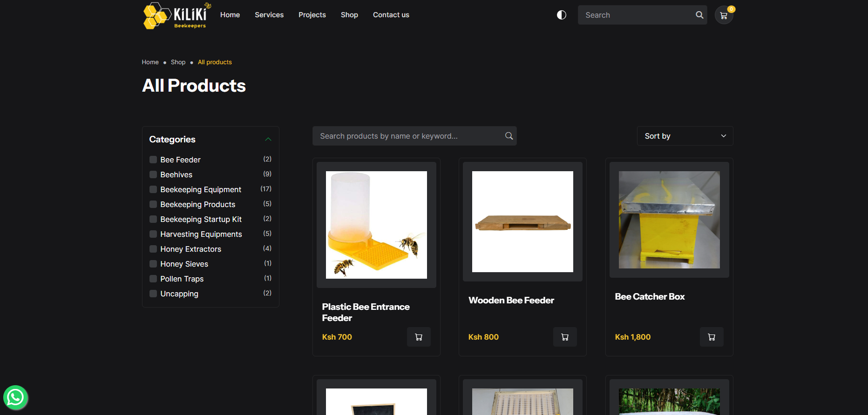Viewport: 868px width, 415px height.
Task: Collapse the Categories panel chevron
Action: (268, 139)
